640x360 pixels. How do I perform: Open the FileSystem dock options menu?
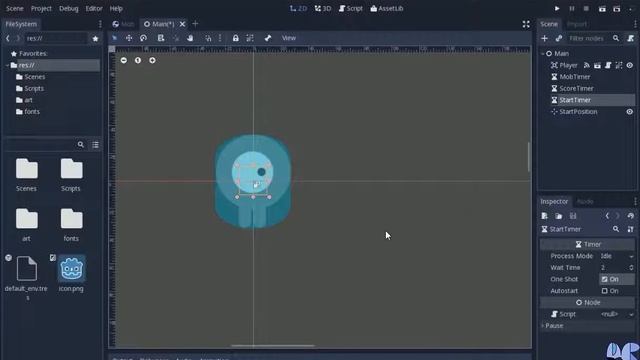[100, 24]
